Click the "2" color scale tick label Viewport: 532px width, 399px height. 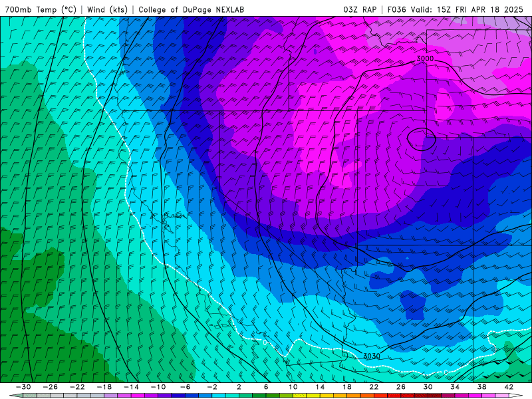[239, 387]
